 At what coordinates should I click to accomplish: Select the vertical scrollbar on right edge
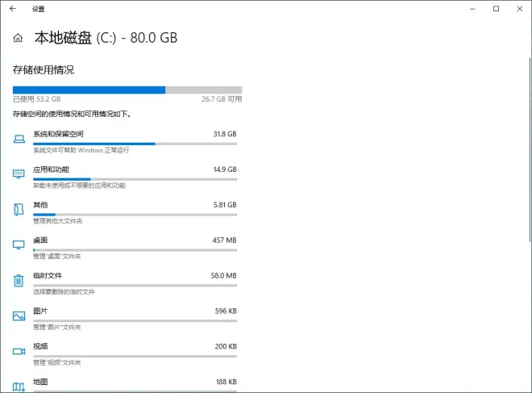tap(530, 150)
